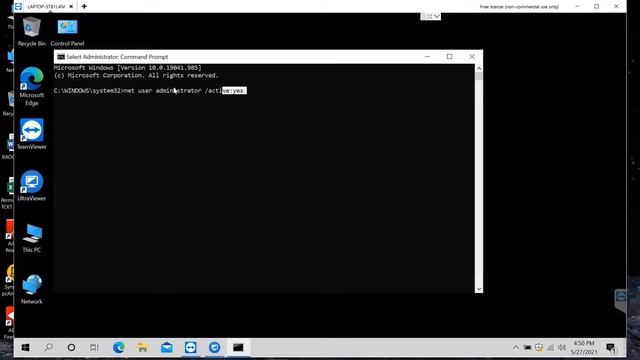Click the Command Prompt scrollbar up arrow
Image resolution: width=640 pixels, height=360 pixels.
479,68
